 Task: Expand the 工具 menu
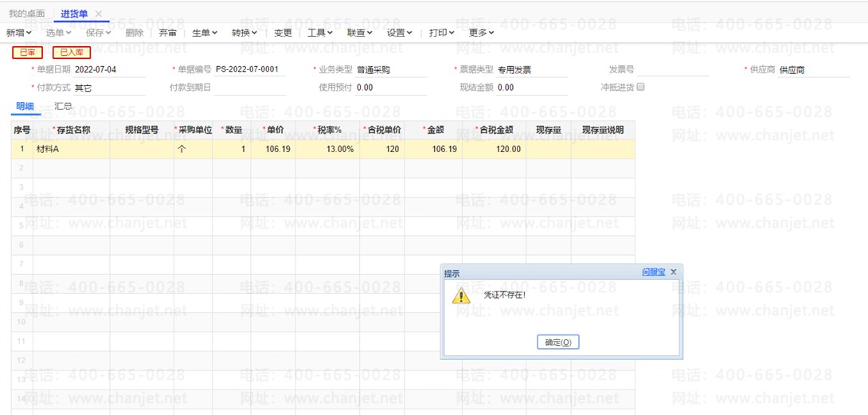click(x=320, y=33)
